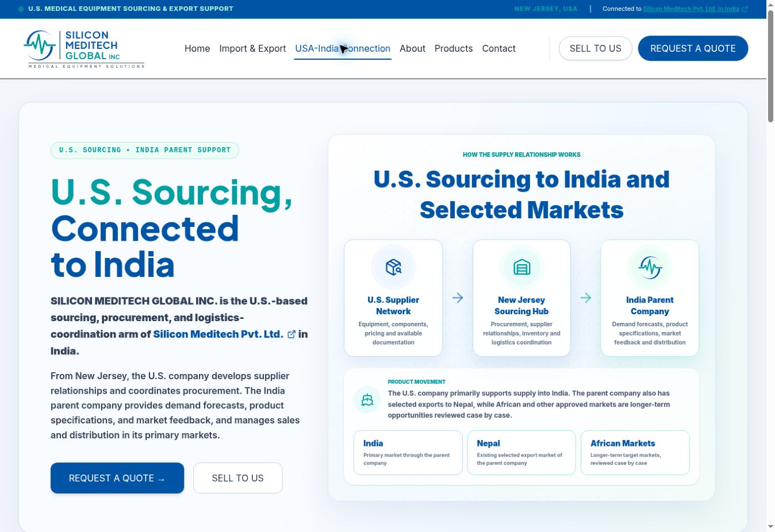
Task: Click the Silicon Meditech Global logo
Action: [84, 49]
